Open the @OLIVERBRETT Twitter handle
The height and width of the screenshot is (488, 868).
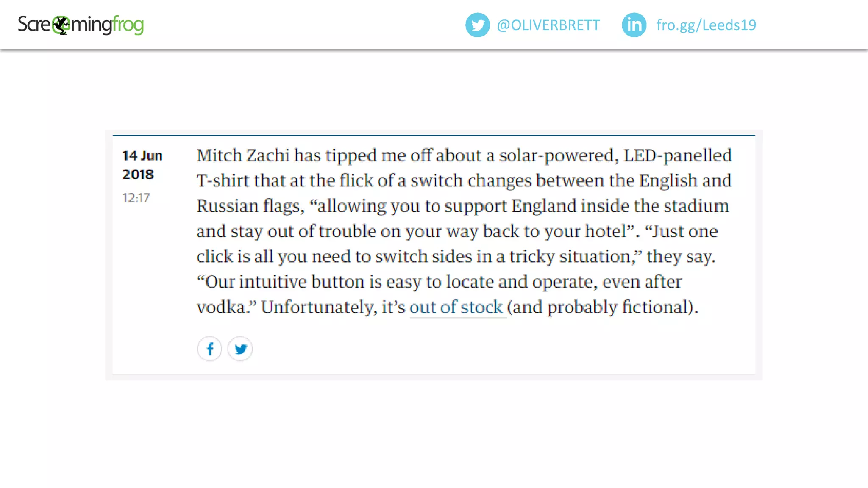tap(548, 25)
